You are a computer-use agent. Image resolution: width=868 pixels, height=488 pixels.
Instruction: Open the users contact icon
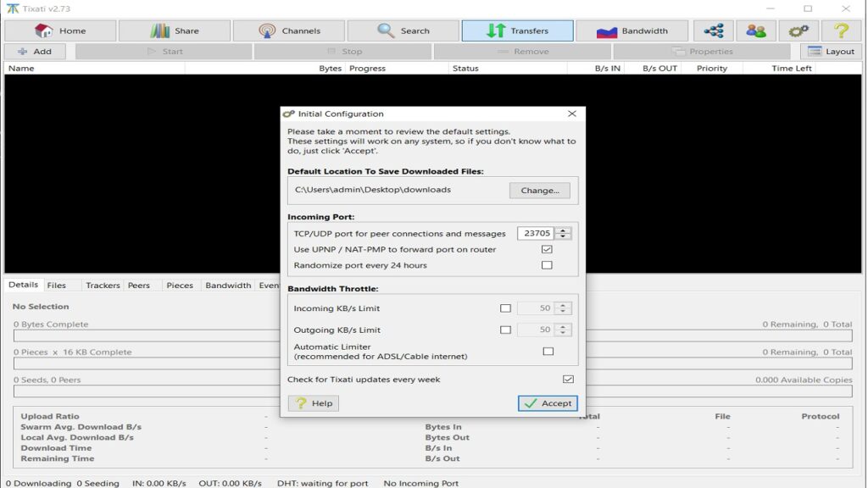(x=755, y=30)
